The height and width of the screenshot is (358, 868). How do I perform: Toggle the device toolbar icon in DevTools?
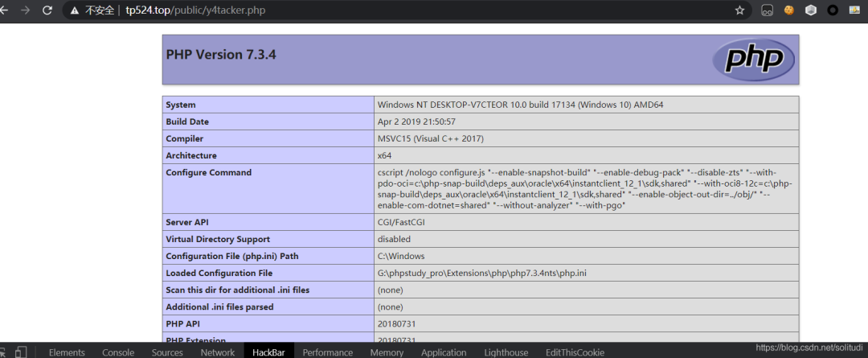[x=20, y=352]
